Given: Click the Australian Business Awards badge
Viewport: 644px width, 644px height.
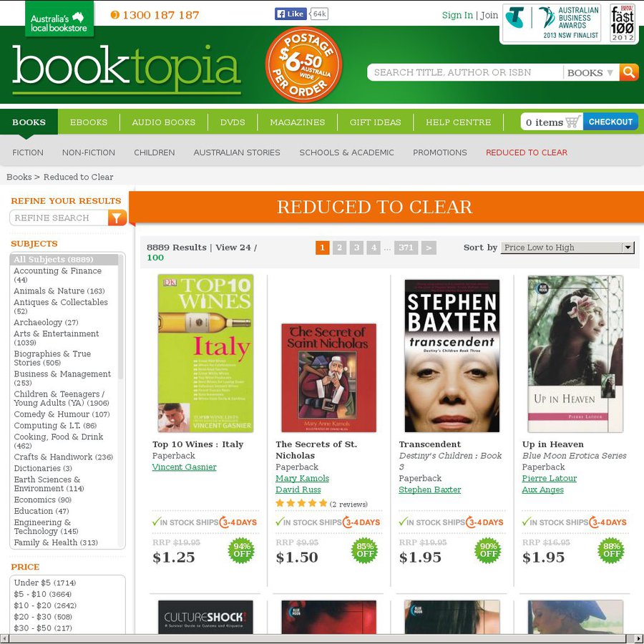Looking at the screenshot, I should point(552,23).
